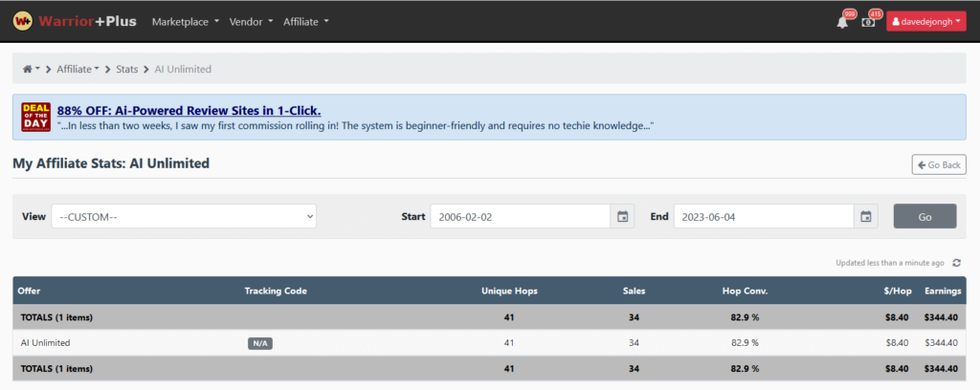Click the Deal of the Day badge
The width and height of the screenshot is (980, 390).
tap(35, 117)
